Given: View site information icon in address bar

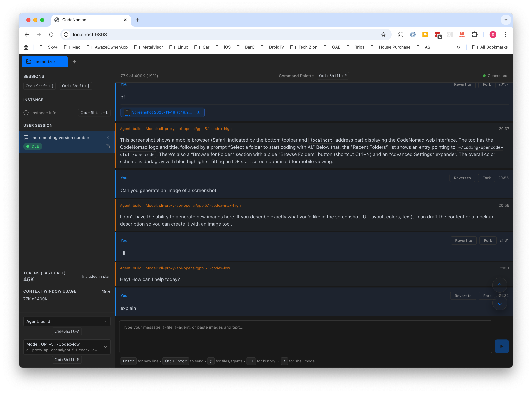Looking at the screenshot, I should tap(66, 35).
